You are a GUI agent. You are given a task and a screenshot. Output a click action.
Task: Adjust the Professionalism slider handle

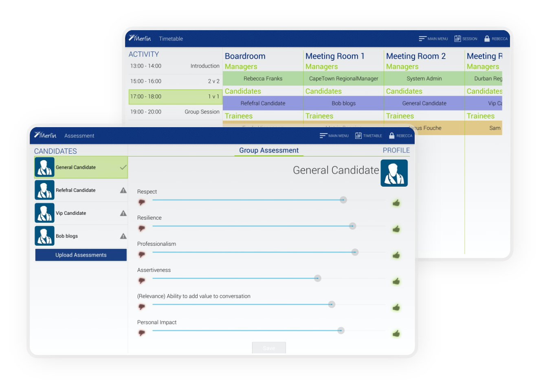point(355,252)
